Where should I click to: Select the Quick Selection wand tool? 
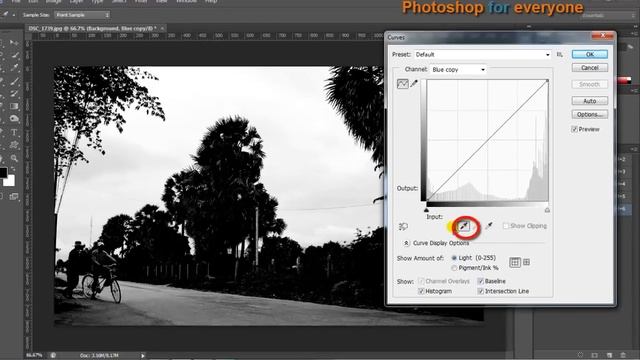tap(15, 55)
